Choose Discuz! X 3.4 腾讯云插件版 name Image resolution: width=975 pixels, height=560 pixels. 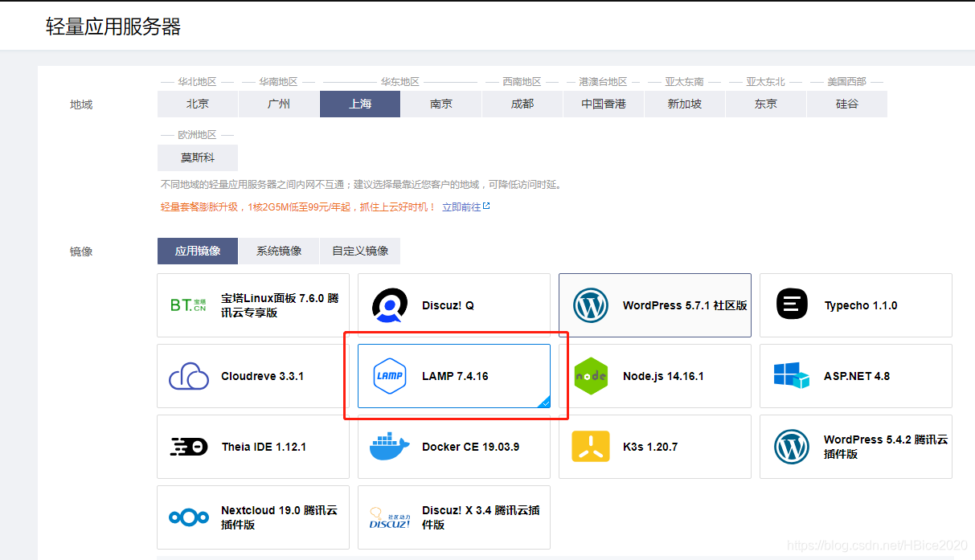tap(481, 517)
